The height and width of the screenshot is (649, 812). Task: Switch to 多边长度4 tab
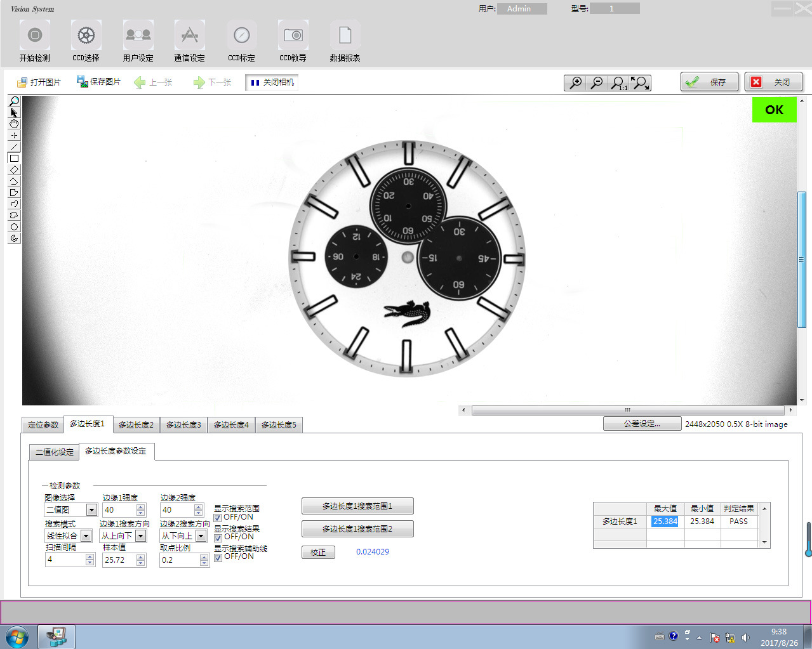(231, 425)
